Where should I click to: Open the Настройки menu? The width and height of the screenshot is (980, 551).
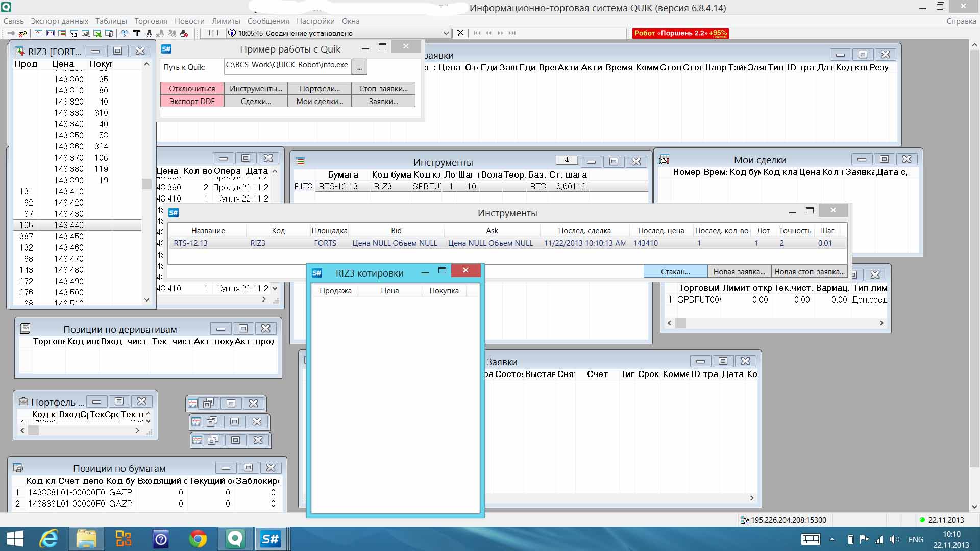pos(315,21)
